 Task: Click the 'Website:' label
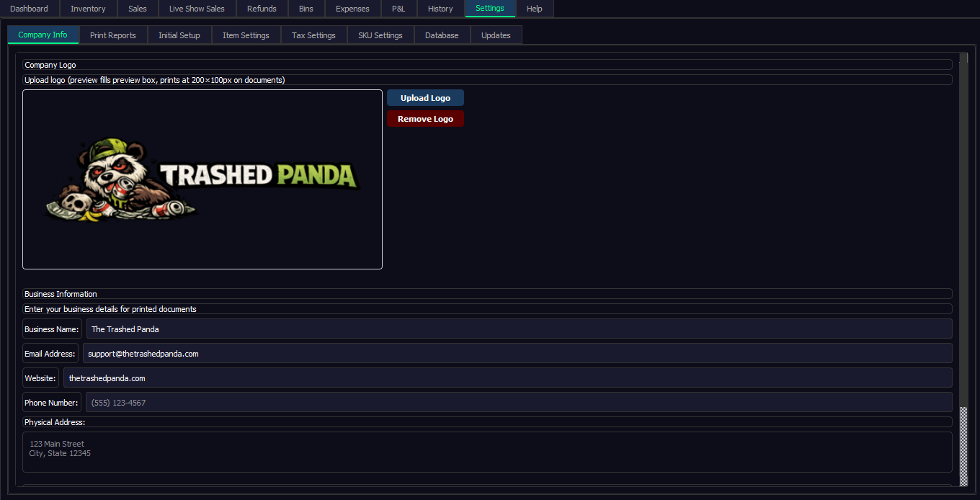tap(40, 378)
